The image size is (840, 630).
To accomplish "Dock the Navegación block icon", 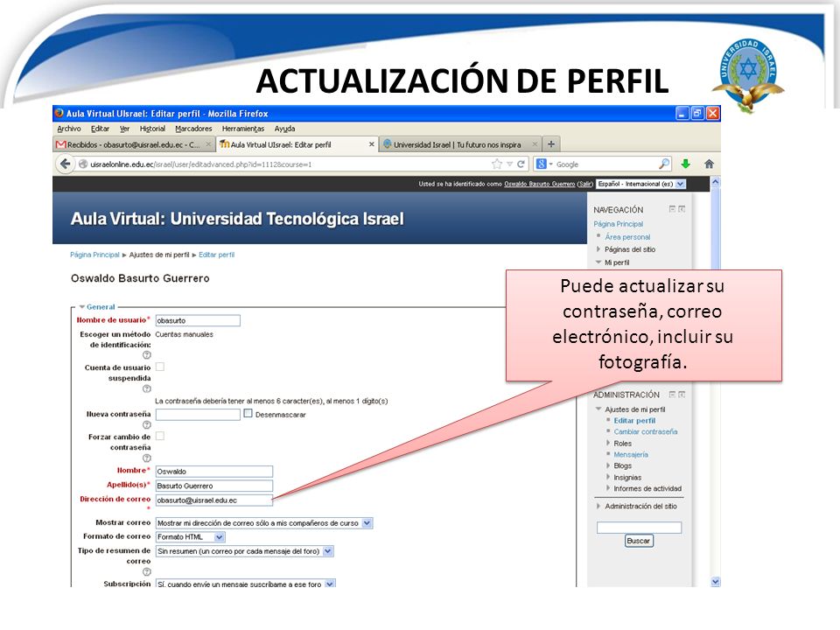I will 682,209.
